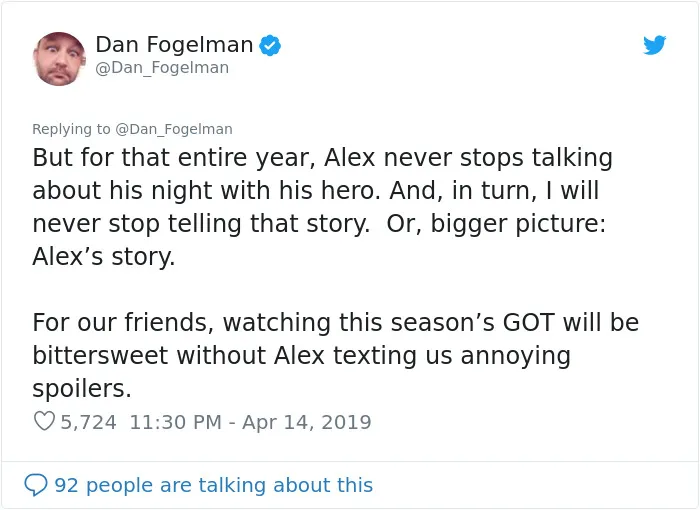Open the Twitter bird logo

pyautogui.click(x=654, y=45)
